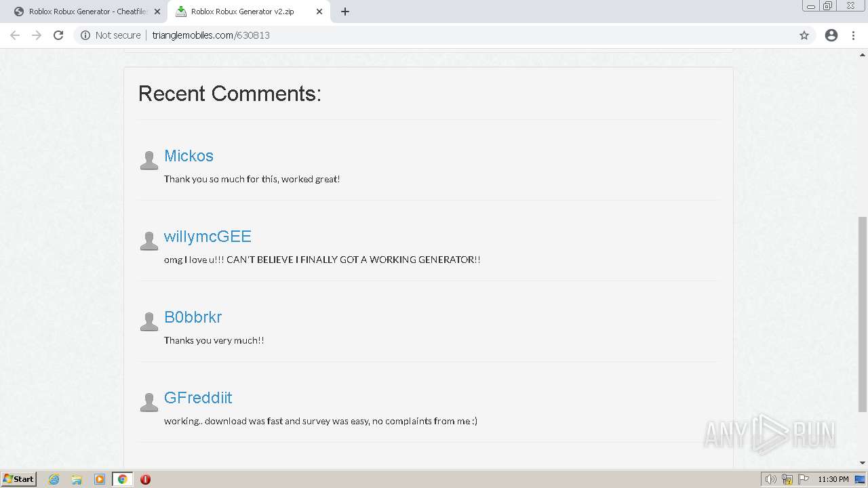Click avatar icon next to GFreddiit
The height and width of the screenshot is (488, 868).
pyautogui.click(x=149, y=402)
